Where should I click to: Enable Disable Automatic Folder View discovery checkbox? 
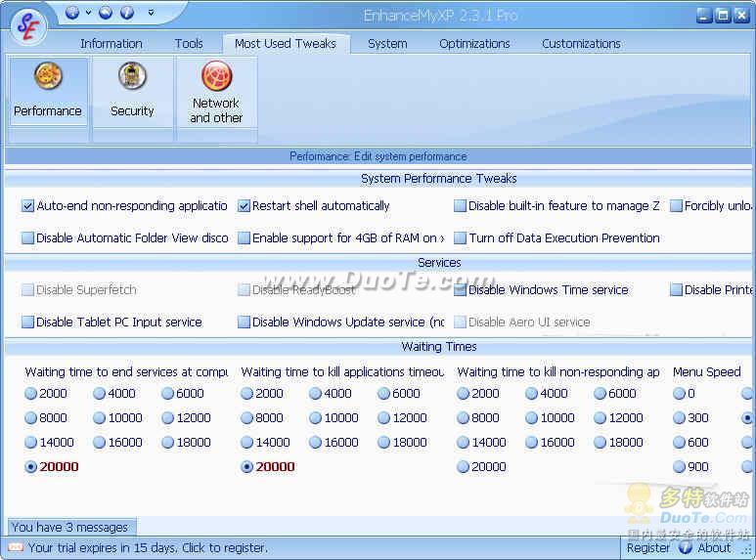(x=27, y=238)
